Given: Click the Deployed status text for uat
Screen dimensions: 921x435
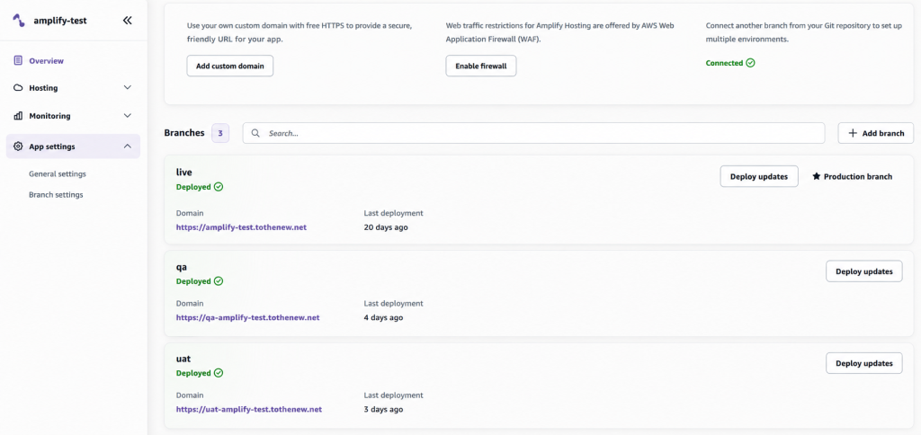Looking at the screenshot, I should coord(194,373).
